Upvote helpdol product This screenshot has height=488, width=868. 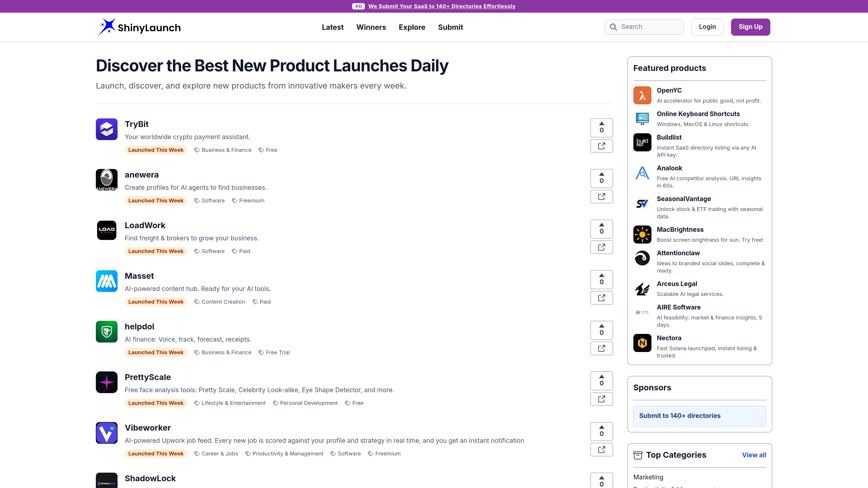pos(601,330)
